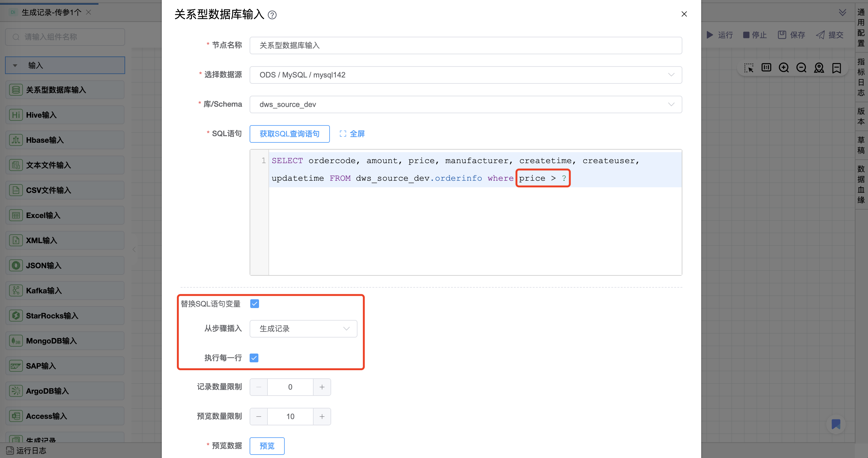Viewport: 868px width, 458px height.
Task: Click the blue bookmark floating icon
Action: (x=836, y=424)
